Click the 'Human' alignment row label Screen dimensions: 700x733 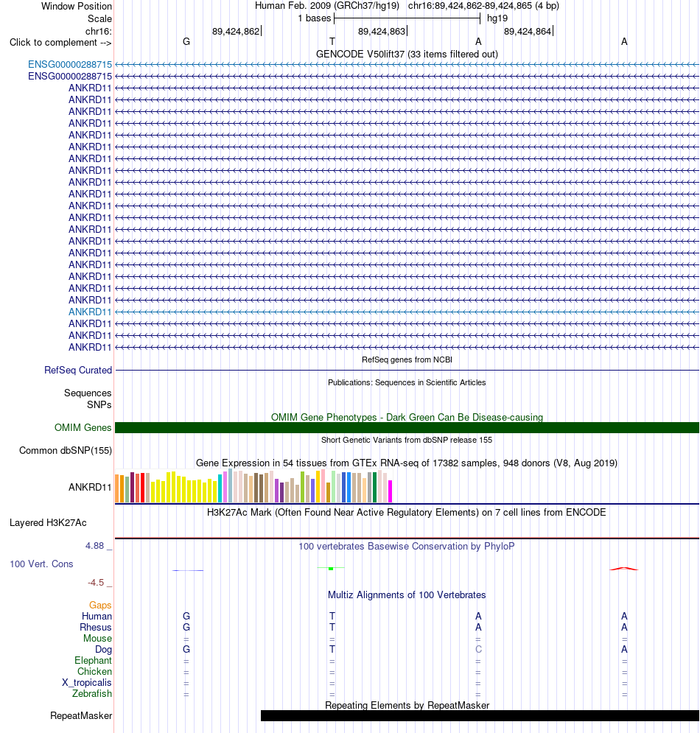click(97, 616)
